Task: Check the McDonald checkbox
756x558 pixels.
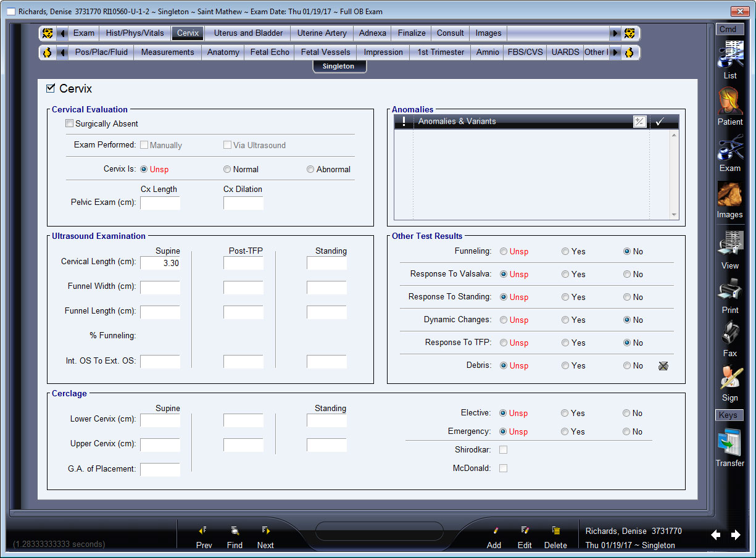Action: pyautogui.click(x=503, y=468)
